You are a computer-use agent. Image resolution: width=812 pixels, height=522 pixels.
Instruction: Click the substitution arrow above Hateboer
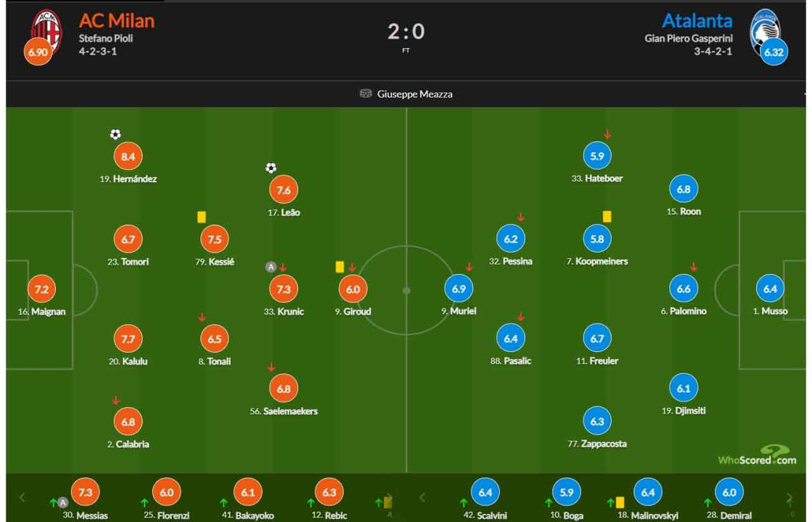point(607,134)
